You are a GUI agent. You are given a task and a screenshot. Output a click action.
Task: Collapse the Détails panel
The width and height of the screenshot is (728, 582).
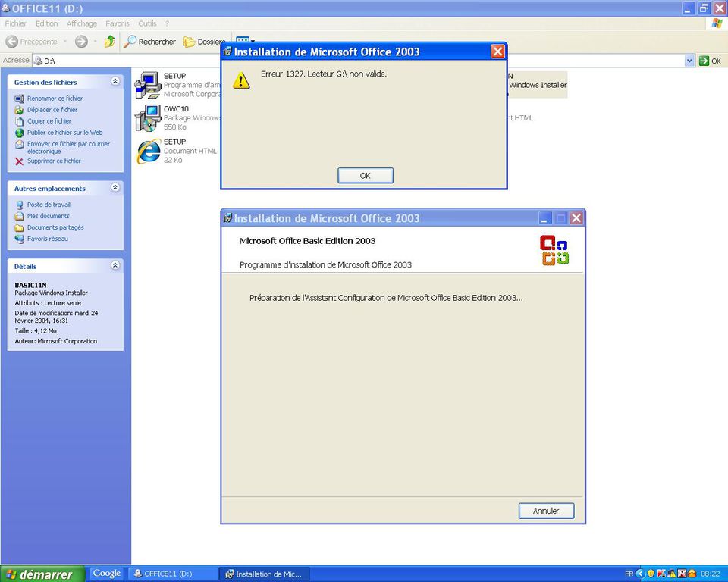[115, 266]
